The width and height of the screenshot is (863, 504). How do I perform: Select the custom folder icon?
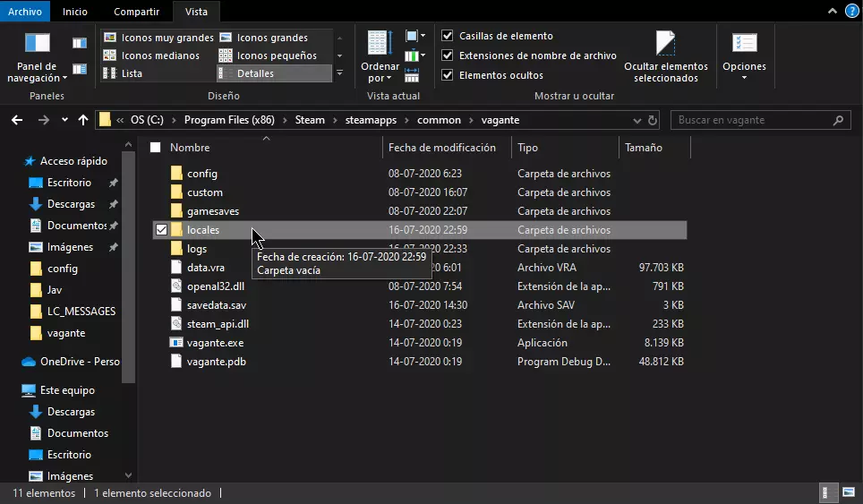[176, 192]
